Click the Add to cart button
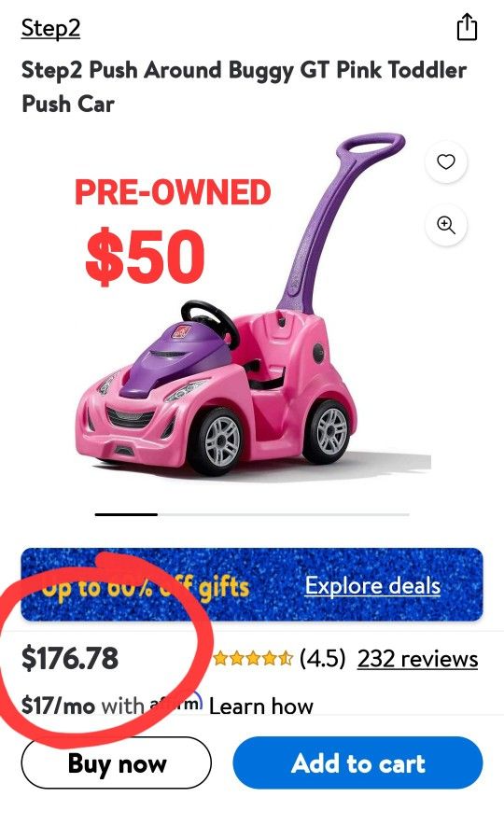504x825 pixels. (357, 762)
